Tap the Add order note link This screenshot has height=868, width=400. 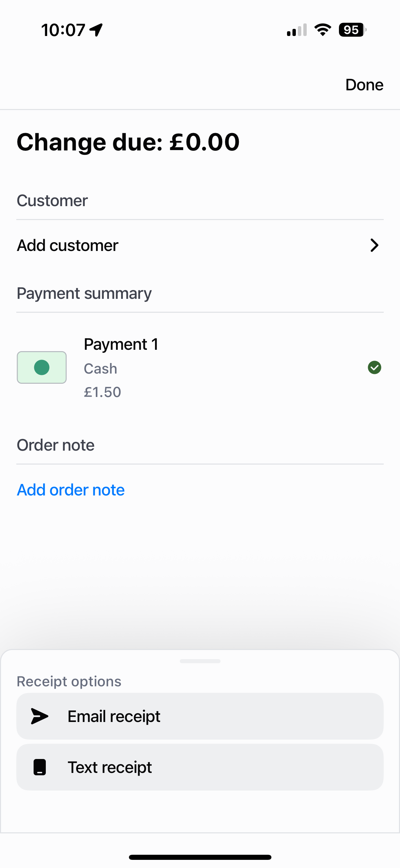pos(71,490)
